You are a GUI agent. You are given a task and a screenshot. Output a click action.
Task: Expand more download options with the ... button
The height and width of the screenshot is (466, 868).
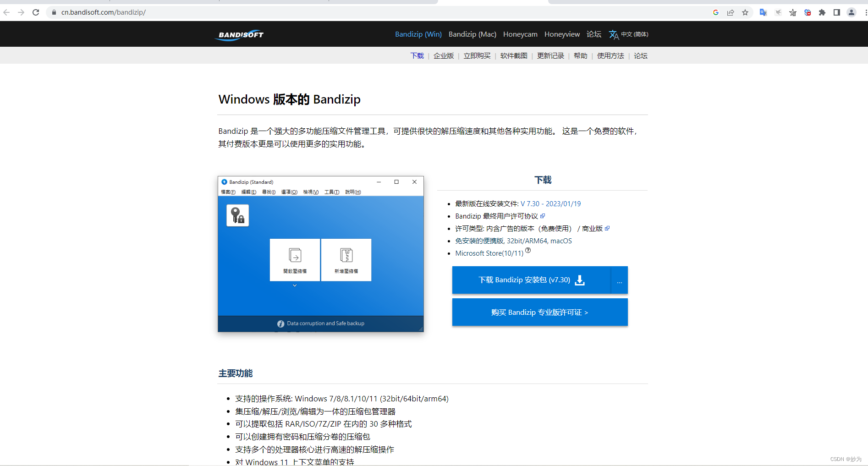pos(620,280)
